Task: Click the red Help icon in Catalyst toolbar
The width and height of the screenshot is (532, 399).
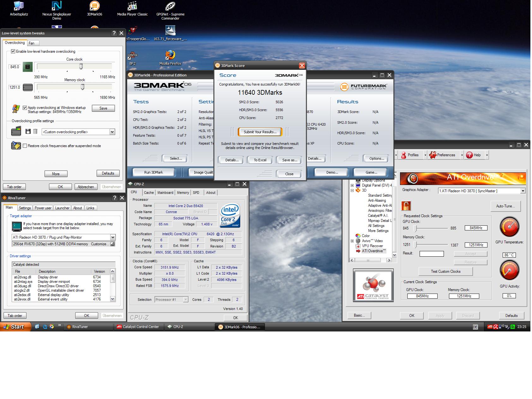Action: 469,155
